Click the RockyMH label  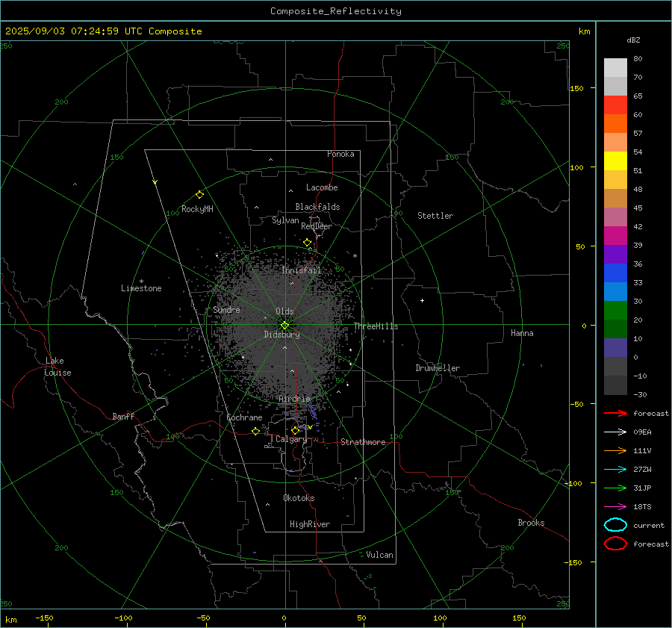[197, 209]
